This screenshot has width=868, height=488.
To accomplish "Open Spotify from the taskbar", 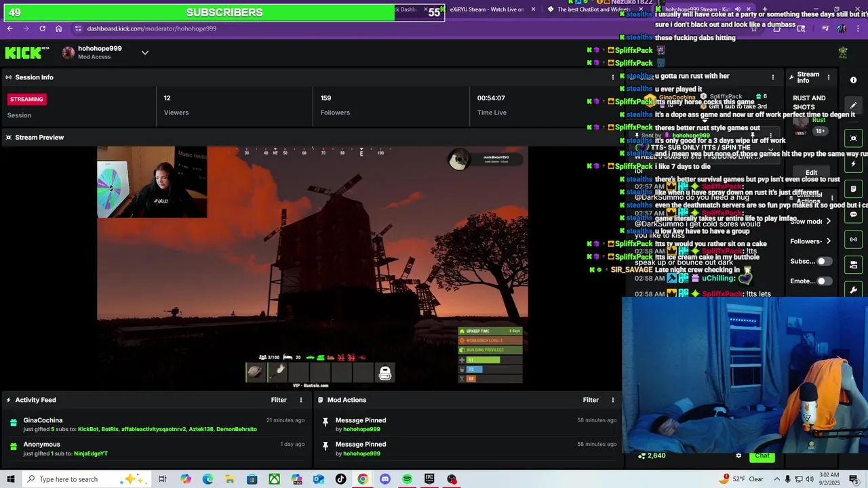I will (407, 479).
